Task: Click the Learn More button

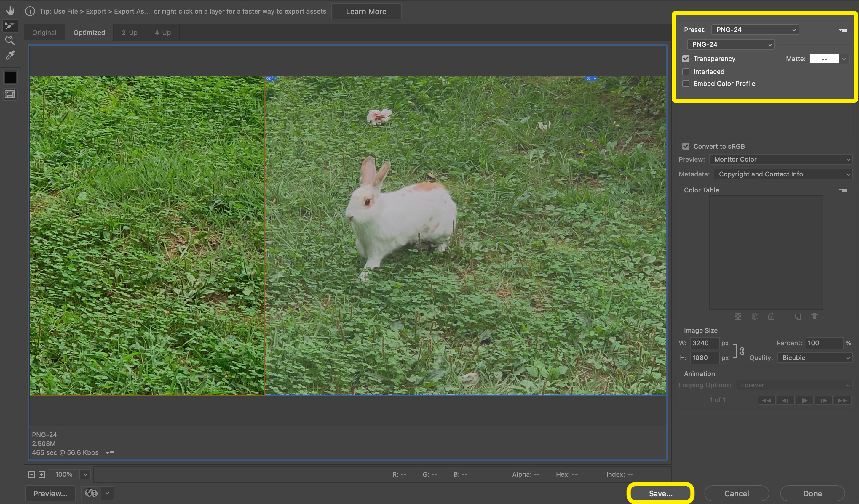Action: 366,11
